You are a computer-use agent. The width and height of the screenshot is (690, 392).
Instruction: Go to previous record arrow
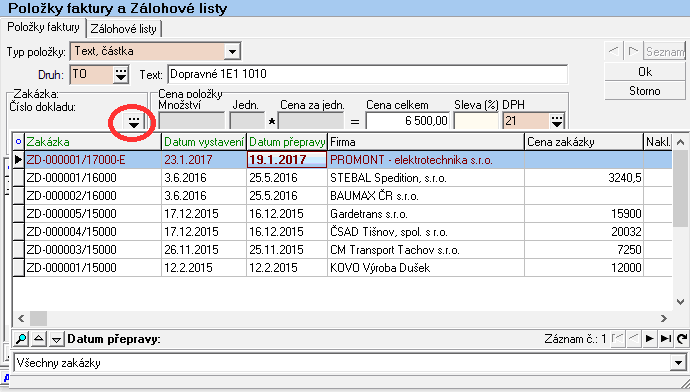click(x=634, y=338)
